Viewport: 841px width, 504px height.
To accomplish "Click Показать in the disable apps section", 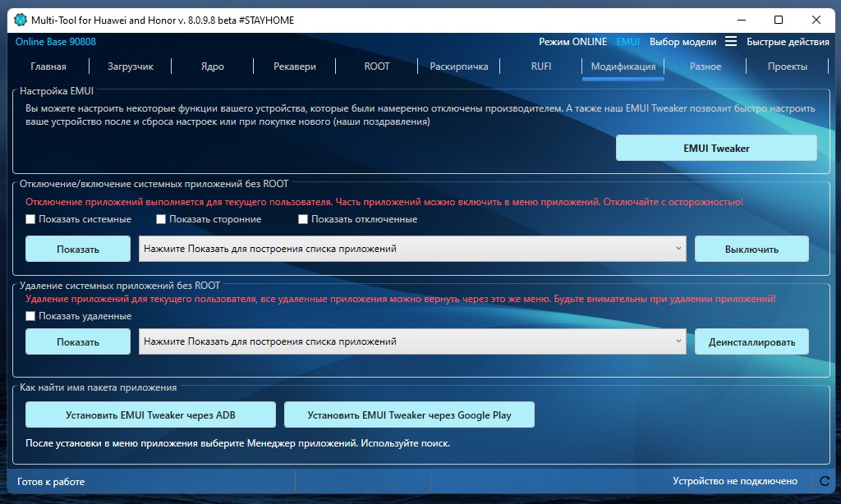I will coord(78,249).
